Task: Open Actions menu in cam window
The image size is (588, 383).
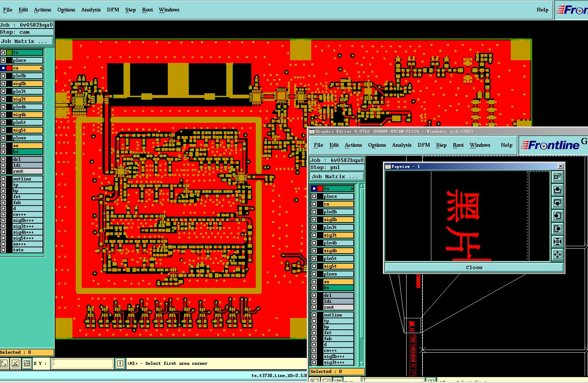Action: 43,10
